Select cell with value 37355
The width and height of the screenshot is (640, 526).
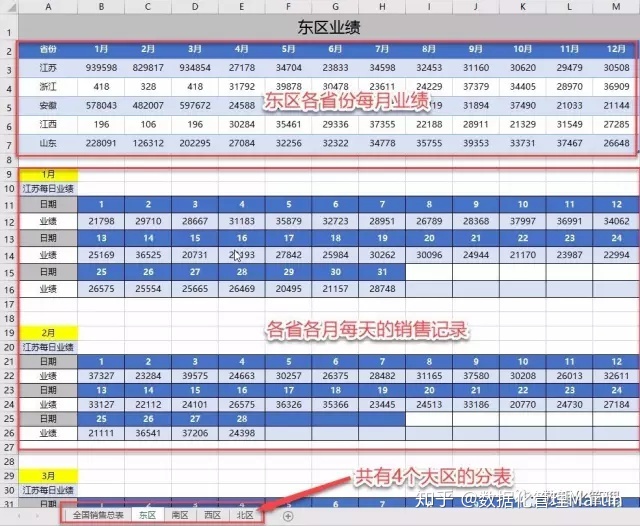click(382, 124)
